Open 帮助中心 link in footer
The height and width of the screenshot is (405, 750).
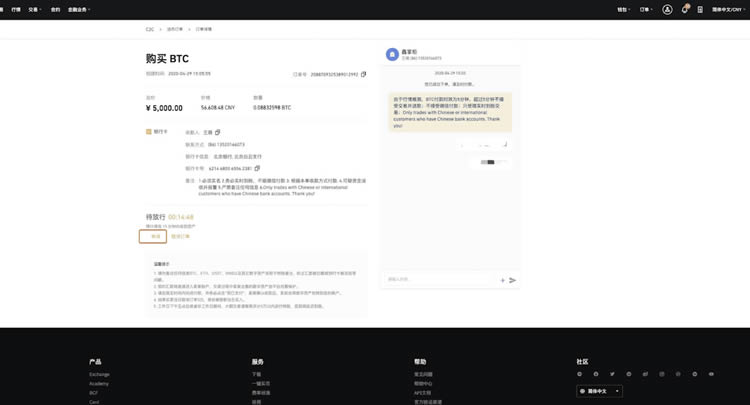(423, 383)
